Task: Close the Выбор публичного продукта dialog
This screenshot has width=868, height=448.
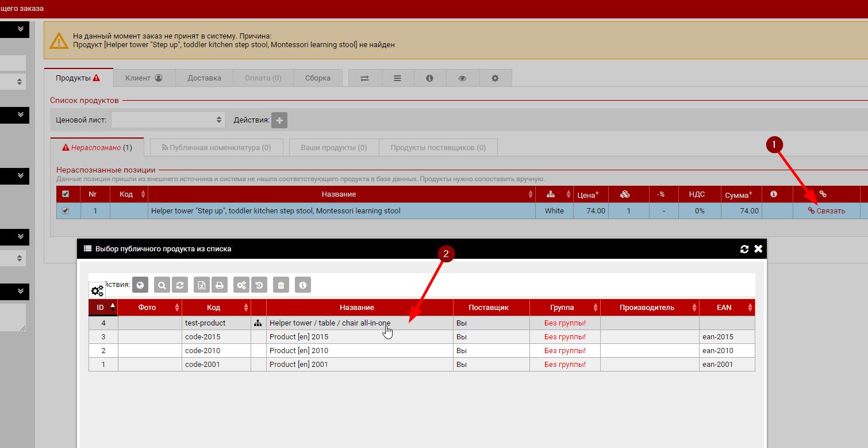Action: pyautogui.click(x=758, y=249)
